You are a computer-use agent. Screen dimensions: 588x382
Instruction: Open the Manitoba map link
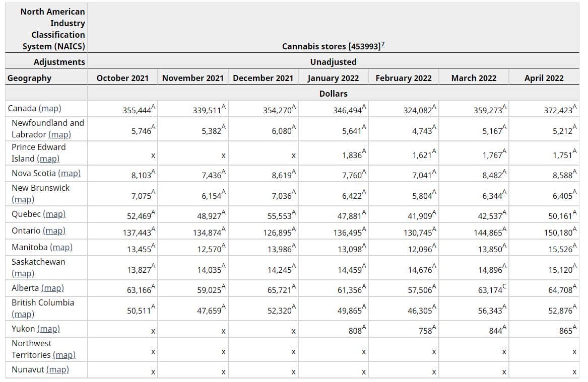coord(61,247)
